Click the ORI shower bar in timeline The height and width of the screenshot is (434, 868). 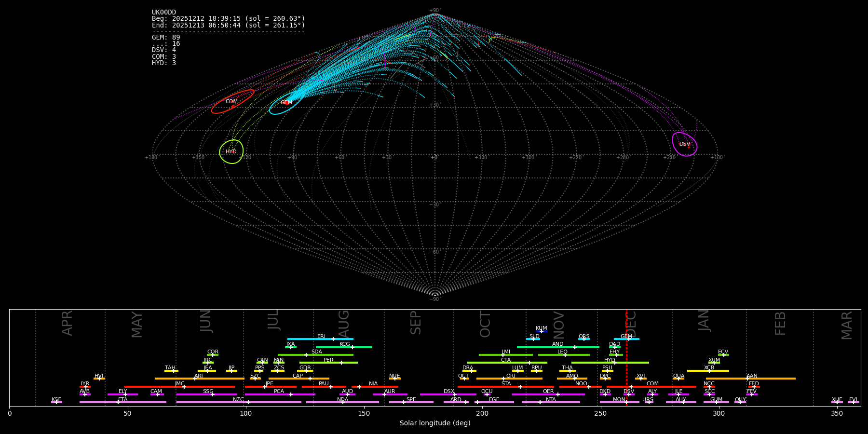(x=509, y=379)
